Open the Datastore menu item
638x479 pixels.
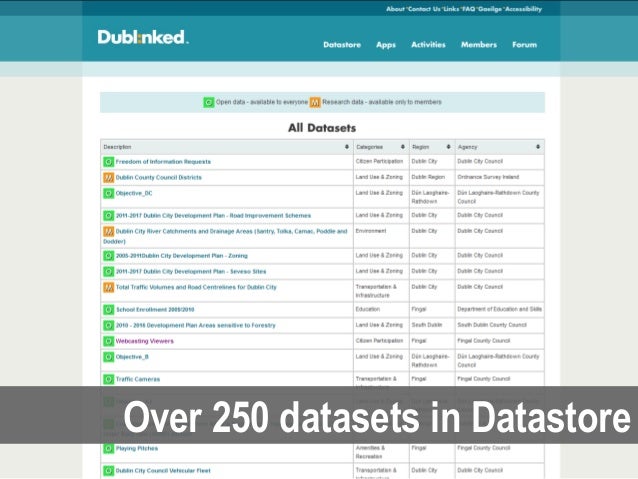click(x=342, y=45)
